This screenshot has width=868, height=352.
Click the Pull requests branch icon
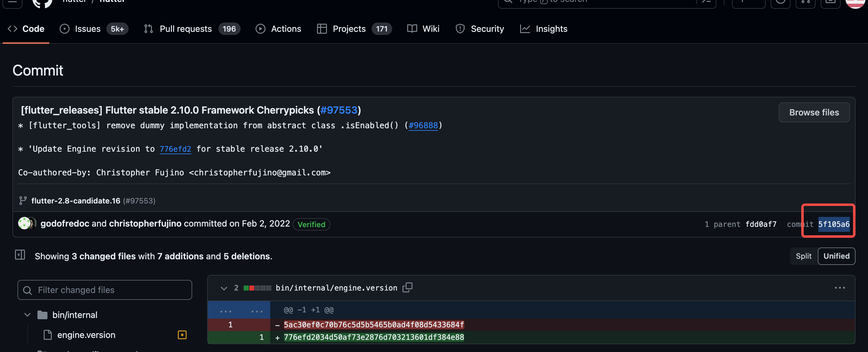click(148, 29)
